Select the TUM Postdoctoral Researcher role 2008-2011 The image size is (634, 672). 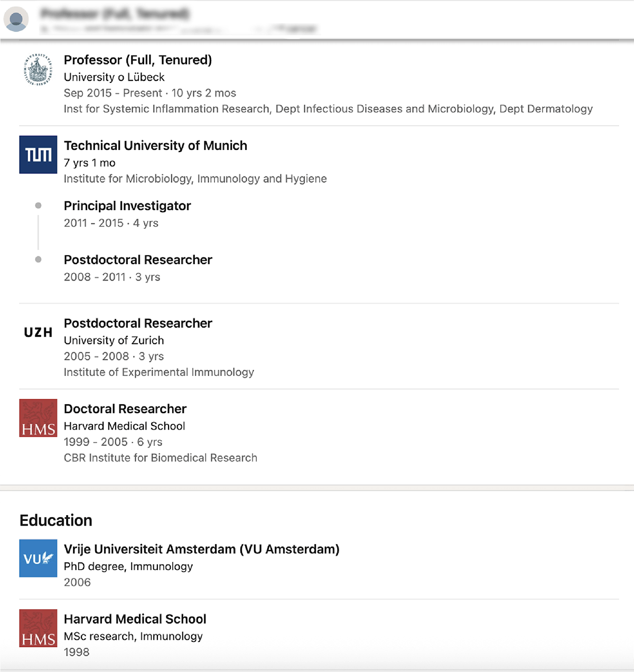138,260
